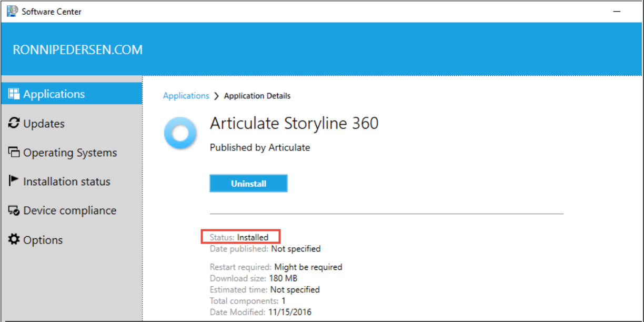The height and width of the screenshot is (322, 644).
Task: Click Date Modified: 11/15/2016 value
Action: (x=289, y=313)
